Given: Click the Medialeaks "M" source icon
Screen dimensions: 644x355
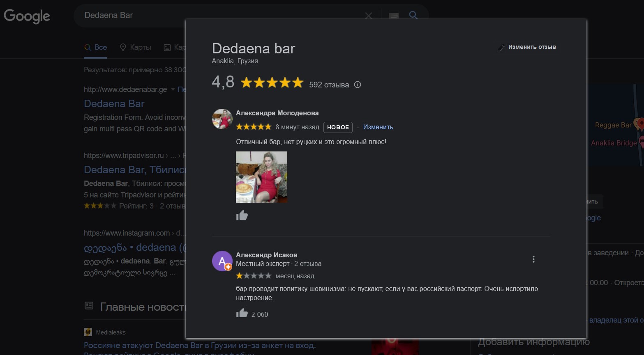Looking at the screenshot, I should (88, 332).
